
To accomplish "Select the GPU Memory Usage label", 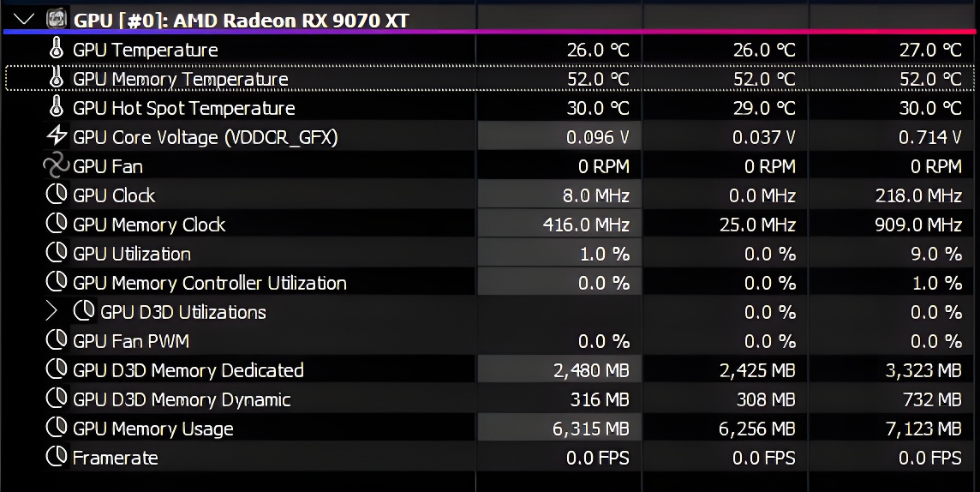I will pos(153,429).
